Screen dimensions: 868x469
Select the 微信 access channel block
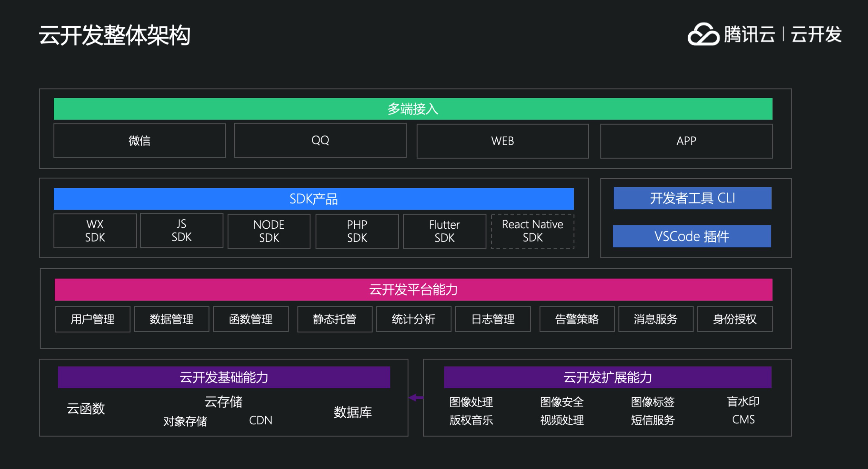point(139,141)
